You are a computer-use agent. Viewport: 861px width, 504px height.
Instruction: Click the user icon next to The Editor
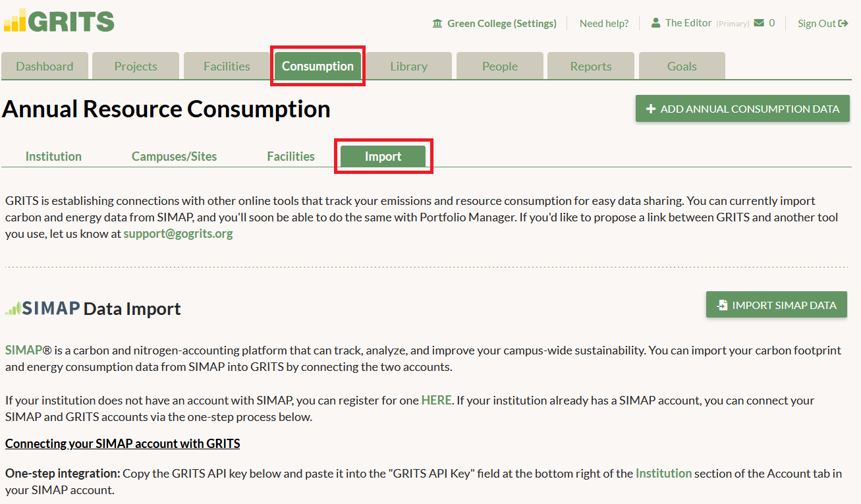[655, 23]
